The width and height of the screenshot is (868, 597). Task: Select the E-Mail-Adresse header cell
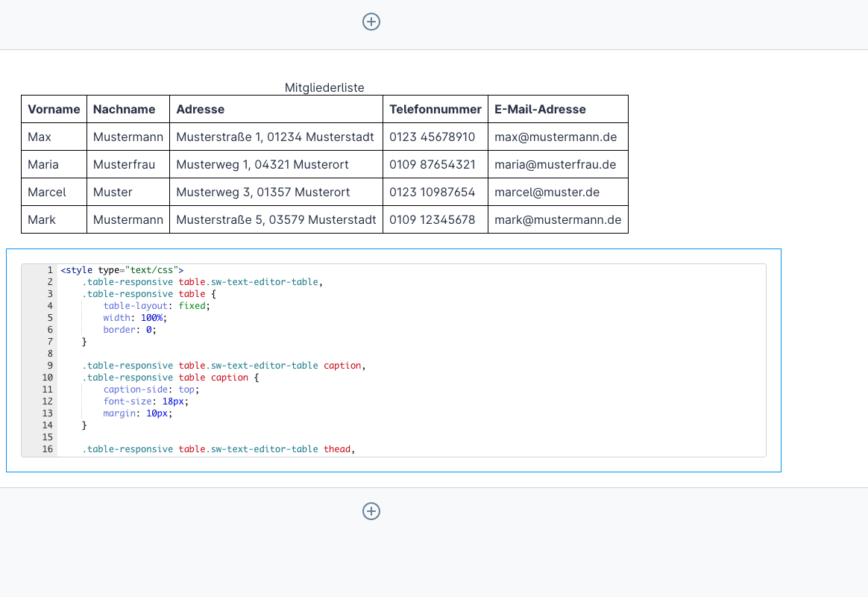pyautogui.click(x=540, y=109)
